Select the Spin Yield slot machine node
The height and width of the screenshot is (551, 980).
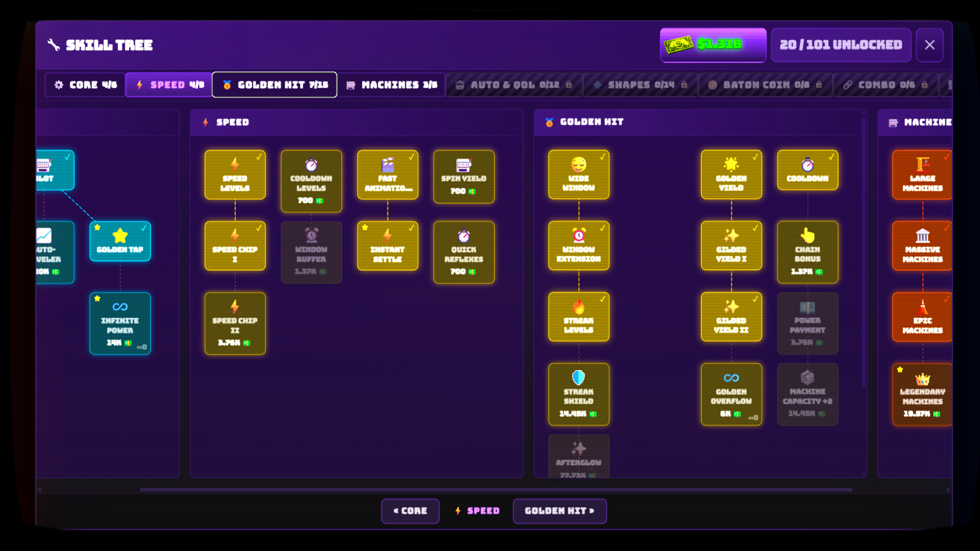(463, 177)
